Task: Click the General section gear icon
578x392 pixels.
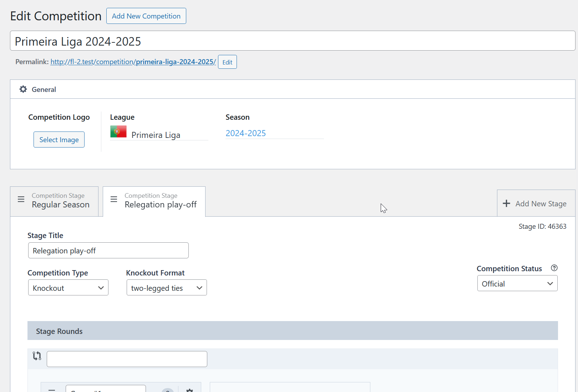Action: (x=23, y=89)
